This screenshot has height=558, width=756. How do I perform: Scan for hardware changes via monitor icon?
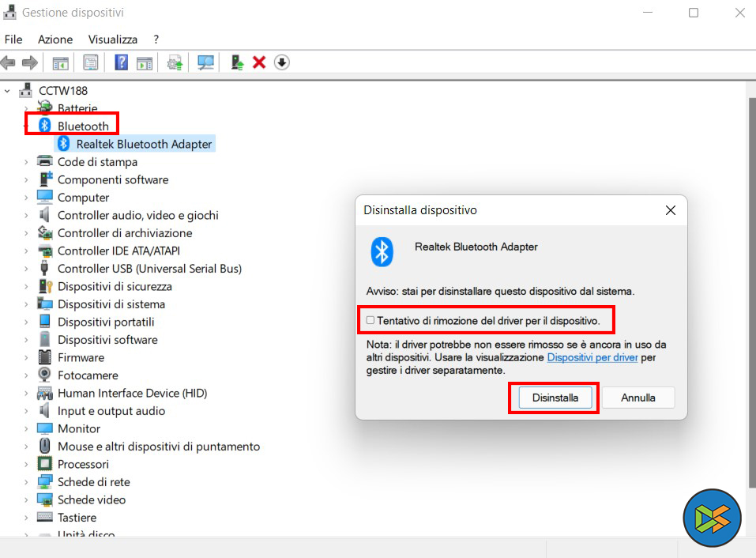(205, 62)
